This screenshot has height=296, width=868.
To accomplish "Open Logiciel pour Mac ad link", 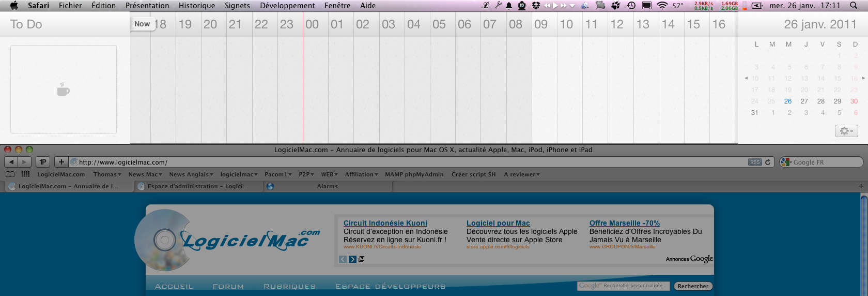I will click(x=498, y=223).
